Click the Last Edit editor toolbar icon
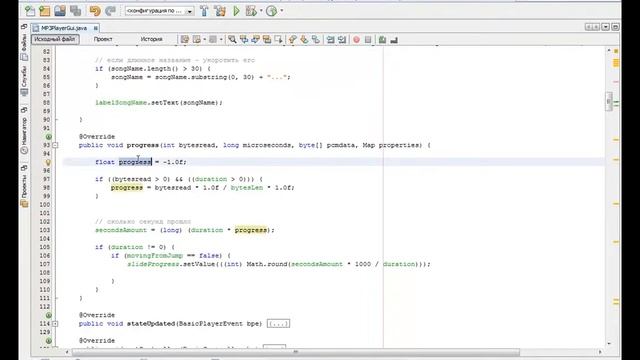 point(185,40)
